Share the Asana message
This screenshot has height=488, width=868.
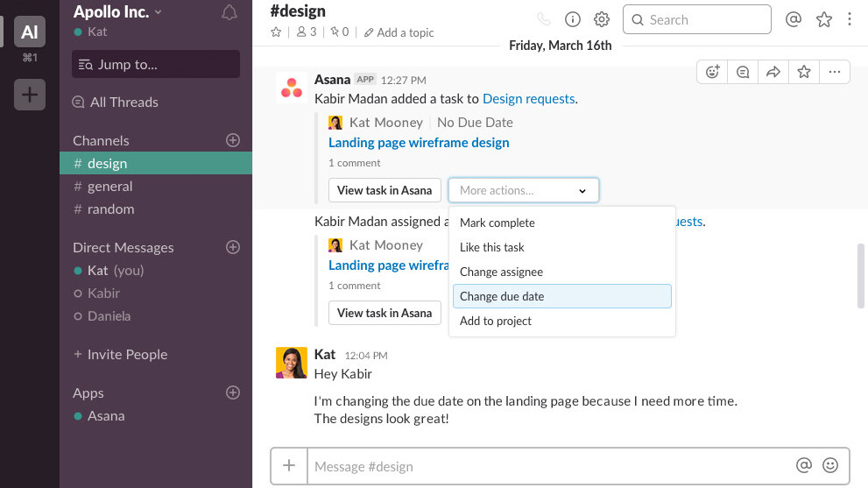coord(773,72)
